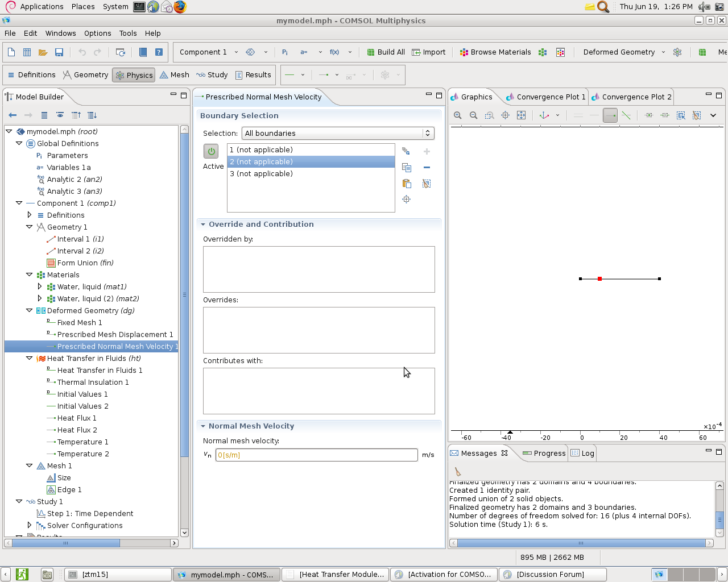Viewport: 728px width, 582px height.
Task: Expand the Solver Configurations node
Action: pyautogui.click(x=29, y=525)
